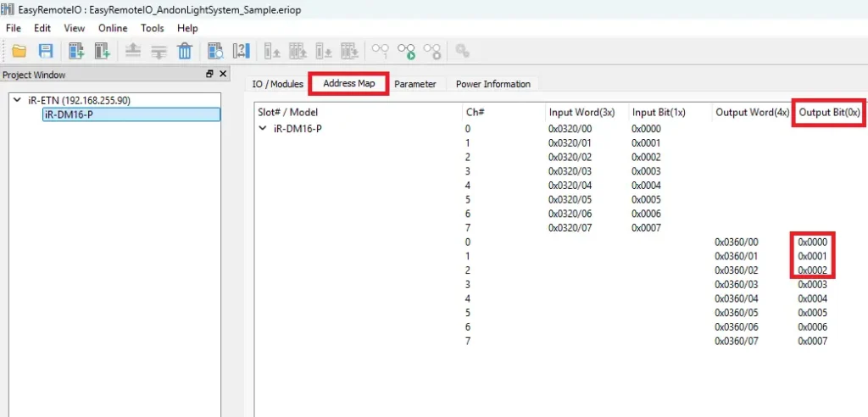Stop monitoring with the stop square icon
Screen dimensions: 868x417
click(x=432, y=52)
